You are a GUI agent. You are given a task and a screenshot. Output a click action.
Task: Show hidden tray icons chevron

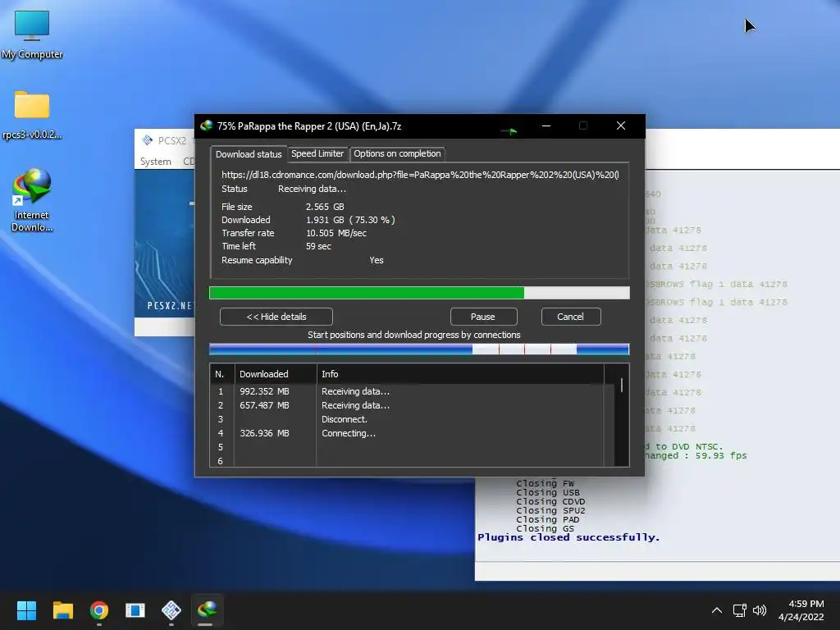pos(717,610)
